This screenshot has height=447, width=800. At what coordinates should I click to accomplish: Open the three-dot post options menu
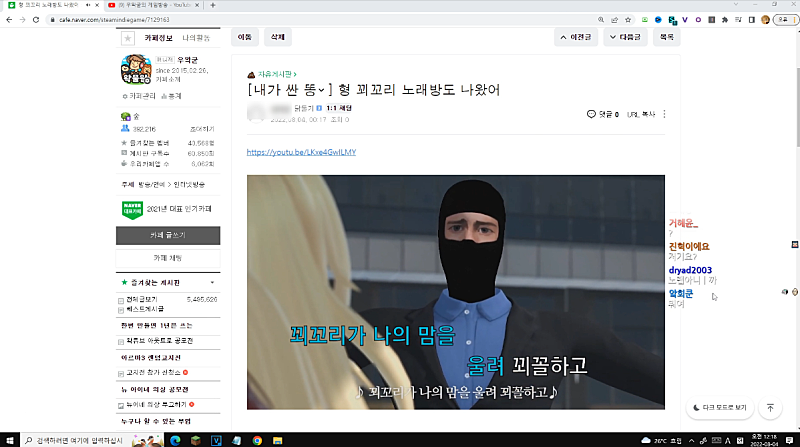(664, 114)
